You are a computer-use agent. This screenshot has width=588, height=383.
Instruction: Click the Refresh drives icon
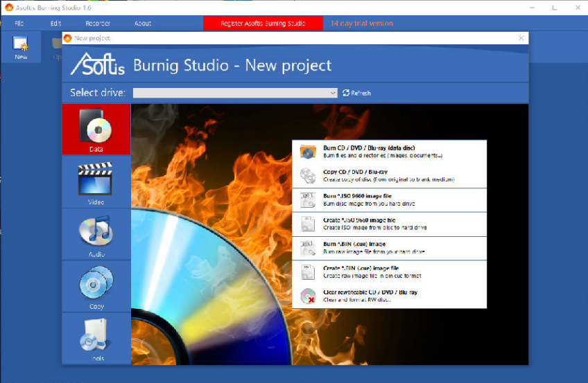click(x=347, y=93)
